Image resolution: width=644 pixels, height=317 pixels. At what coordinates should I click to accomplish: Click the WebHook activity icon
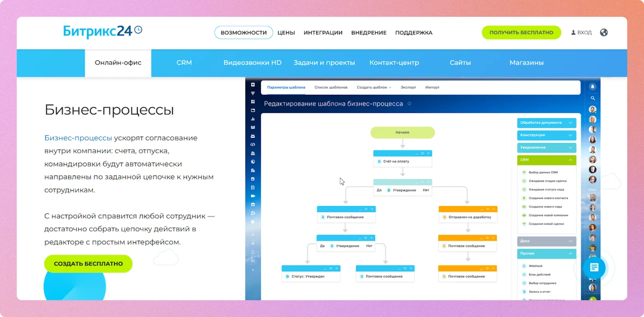(x=523, y=266)
